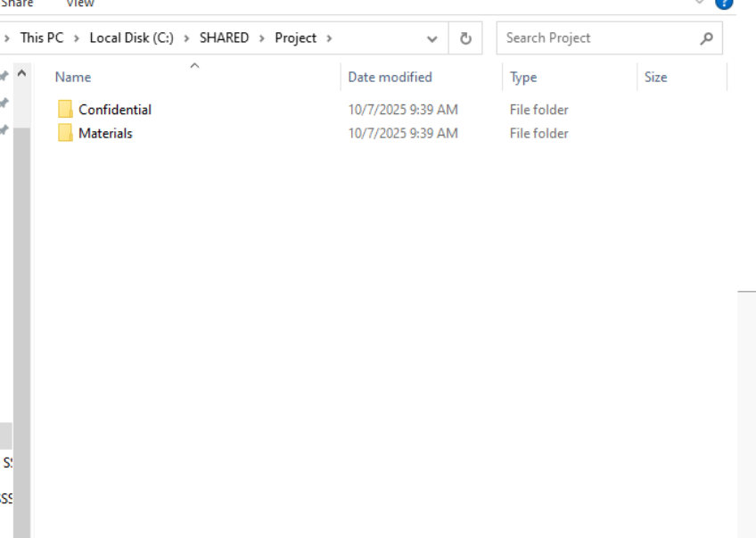Go to SHARED folder in the breadcrumb

coord(224,38)
